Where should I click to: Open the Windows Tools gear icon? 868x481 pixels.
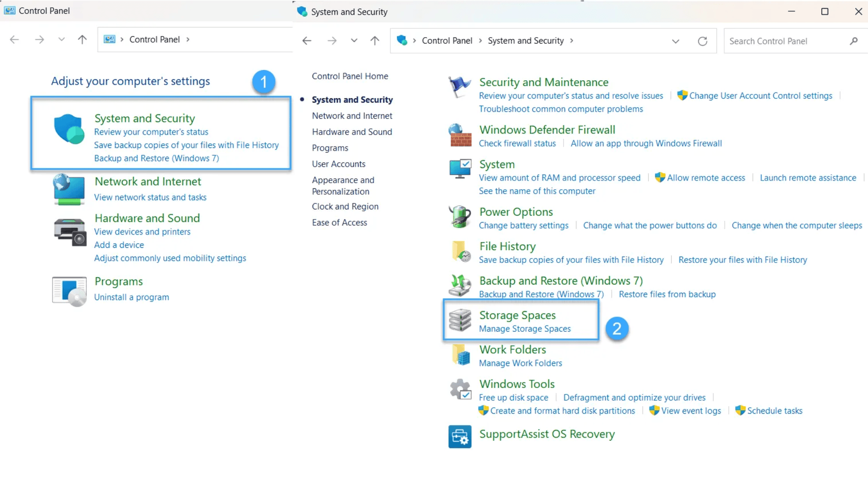(460, 389)
